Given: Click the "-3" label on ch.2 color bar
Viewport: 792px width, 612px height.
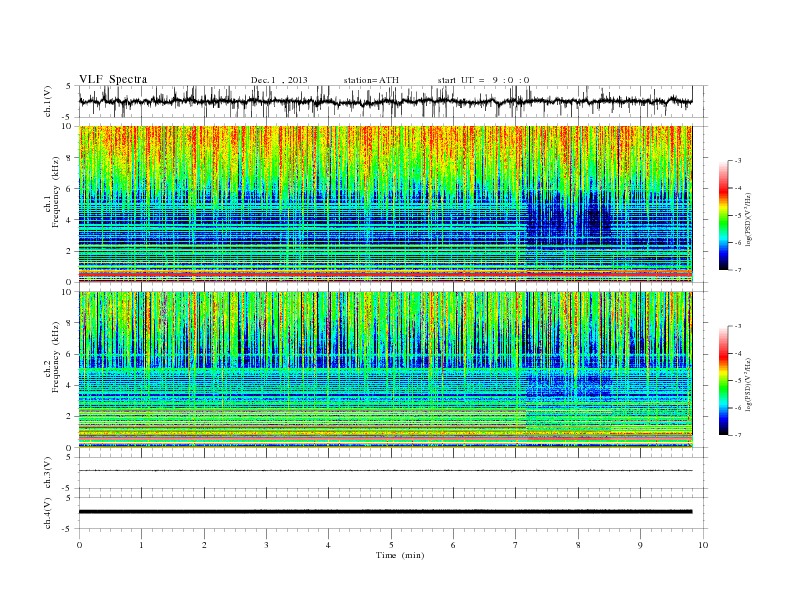Looking at the screenshot, I should (738, 326).
